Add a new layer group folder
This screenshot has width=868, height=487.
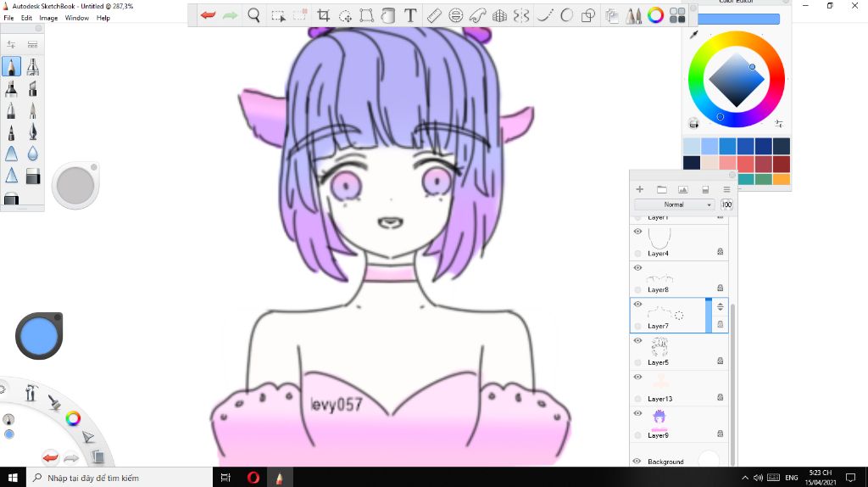[661, 189]
